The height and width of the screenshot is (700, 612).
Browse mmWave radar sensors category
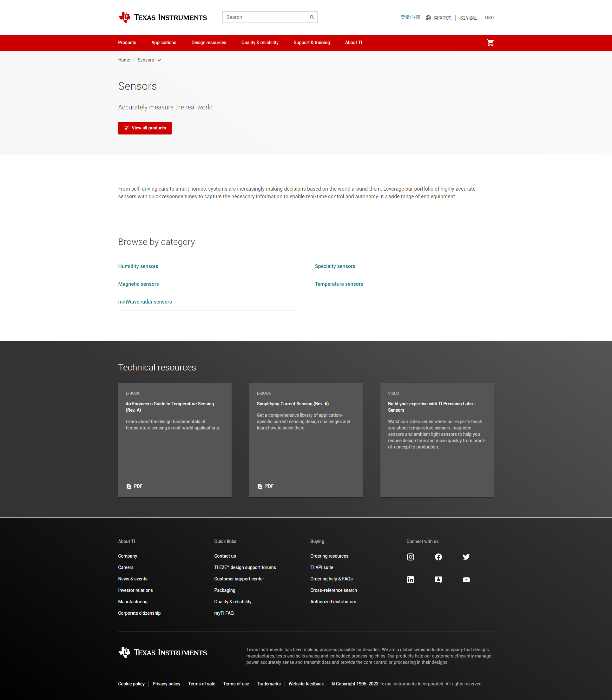(x=145, y=302)
